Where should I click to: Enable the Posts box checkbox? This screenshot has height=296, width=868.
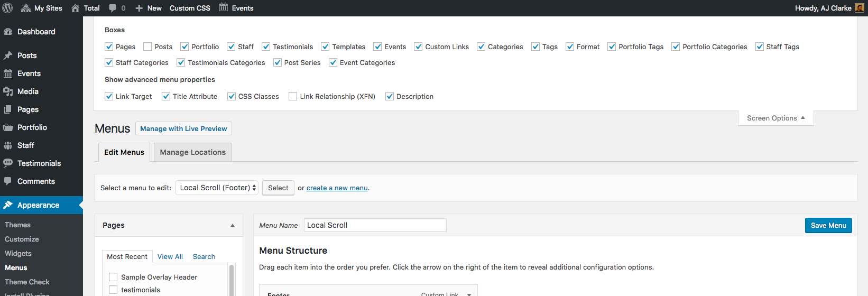(147, 47)
